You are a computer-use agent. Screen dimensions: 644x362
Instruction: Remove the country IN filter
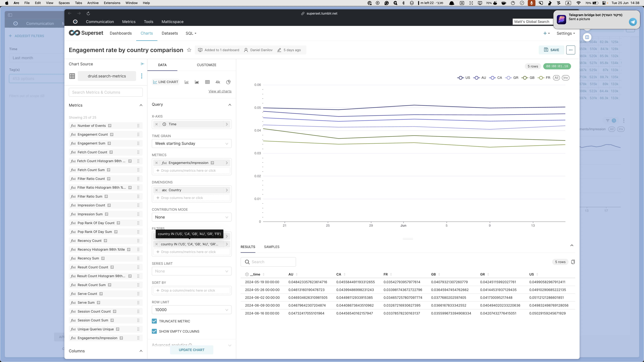pyautogui.click(x=156, y=244)
